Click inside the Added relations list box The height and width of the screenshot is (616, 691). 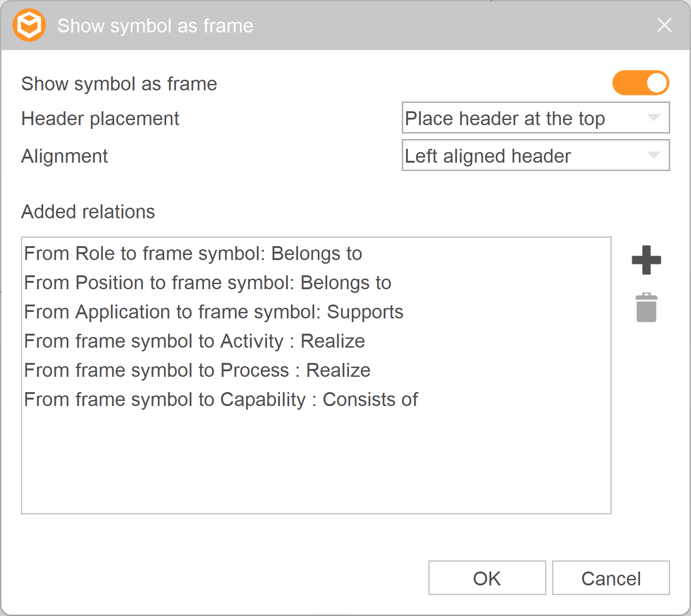315,464
